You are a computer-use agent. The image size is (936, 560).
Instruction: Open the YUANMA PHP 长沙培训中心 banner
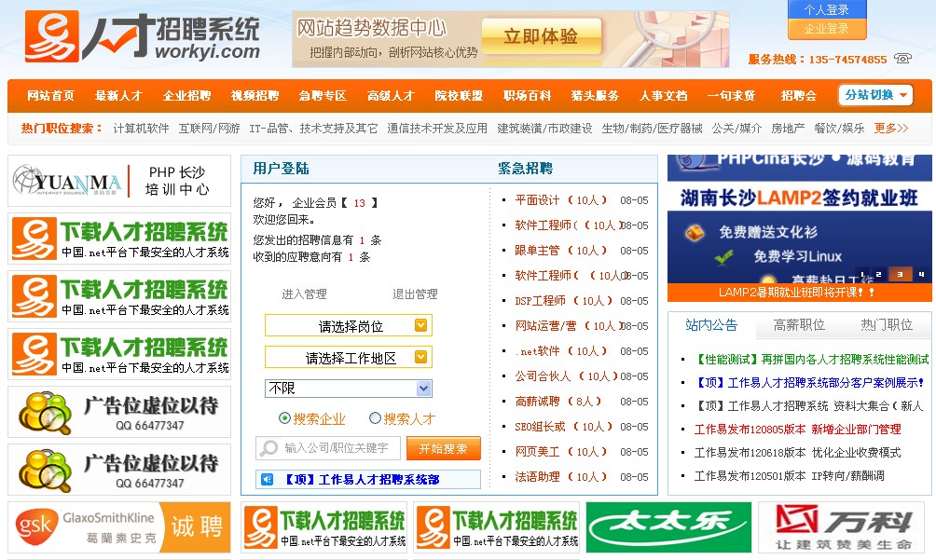pyautogui.click(x=119, y=181)
